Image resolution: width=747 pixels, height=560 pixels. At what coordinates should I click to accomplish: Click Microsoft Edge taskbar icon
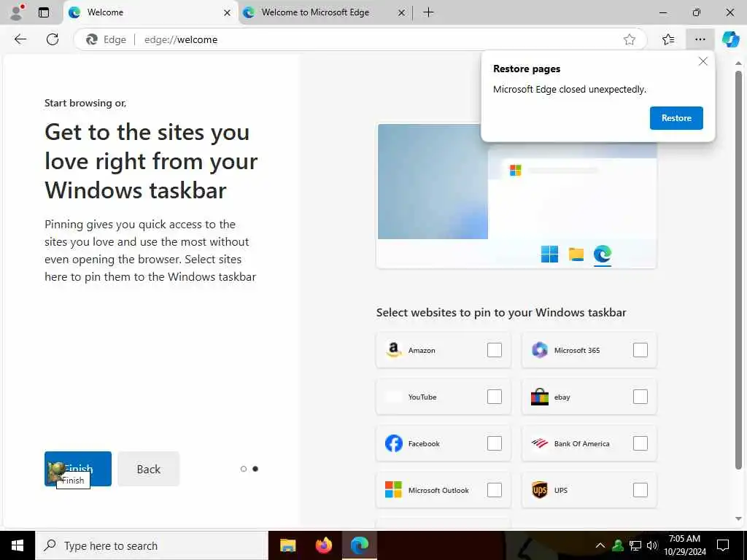click(360, 545)
